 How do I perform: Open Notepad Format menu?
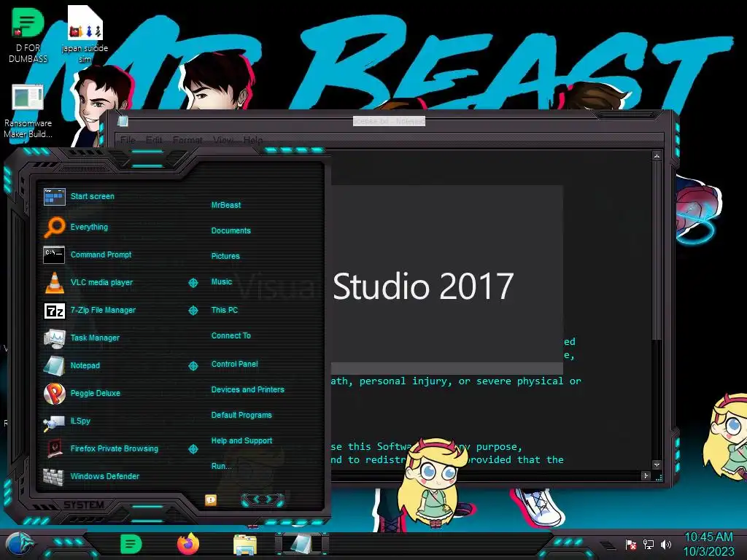point(187,140)
